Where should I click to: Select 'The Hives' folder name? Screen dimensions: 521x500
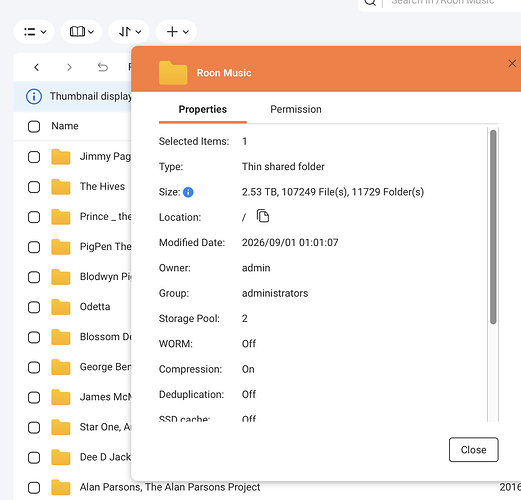pyautogui.click(x=102, y=186)
